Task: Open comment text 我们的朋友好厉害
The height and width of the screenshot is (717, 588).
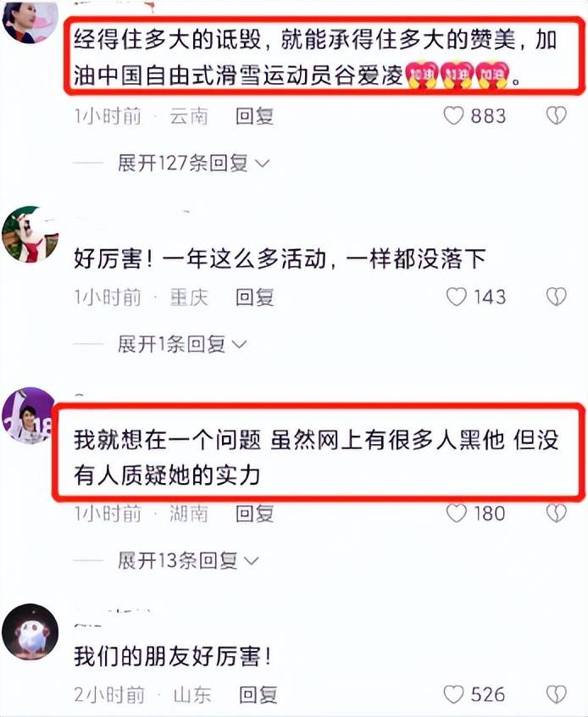Action: tap(172, 657)
